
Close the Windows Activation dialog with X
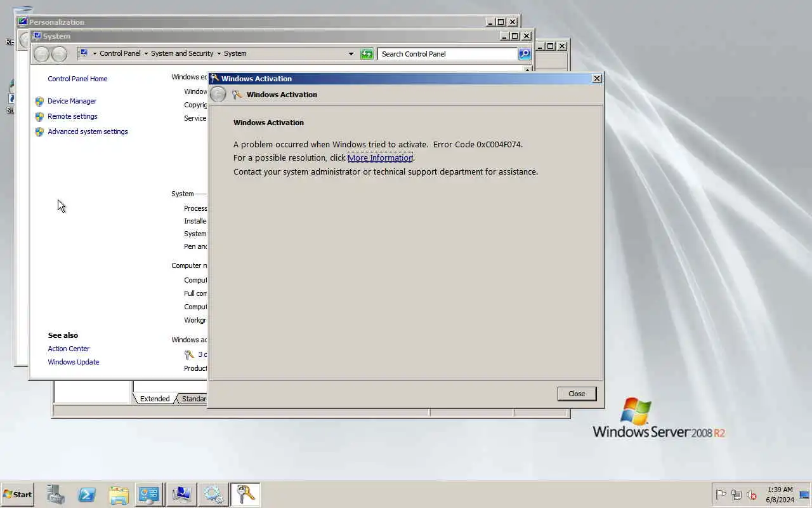coord(596,78)
